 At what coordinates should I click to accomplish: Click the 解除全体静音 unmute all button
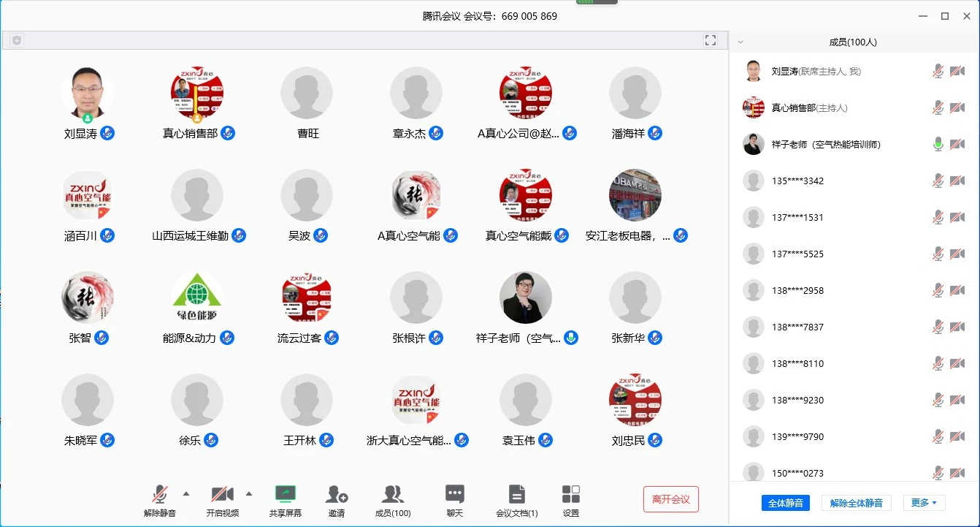click(x=857, y=503)
